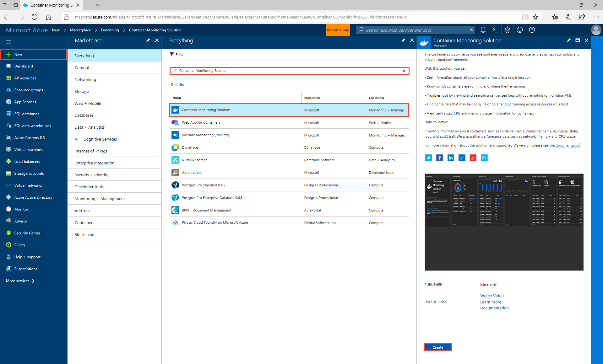This screenshot has width=603, height=364.
Task: Click the Create button for Container Monitoring
Action: (x=437, y=347)
